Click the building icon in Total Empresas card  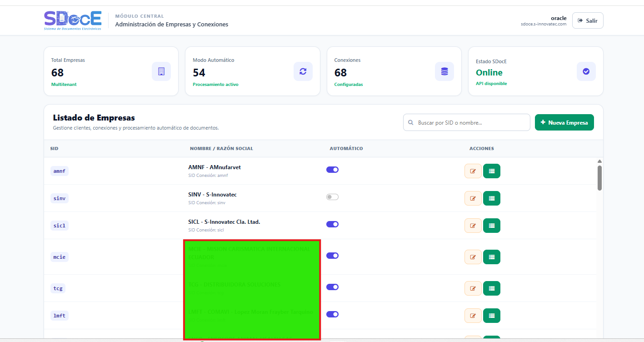161,71
